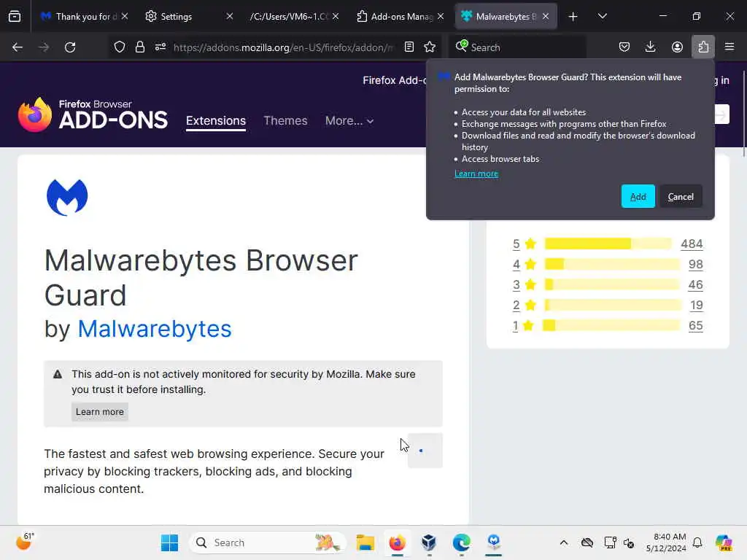
Task: Click the 19 two-star review count
Action: click(697, 306)
